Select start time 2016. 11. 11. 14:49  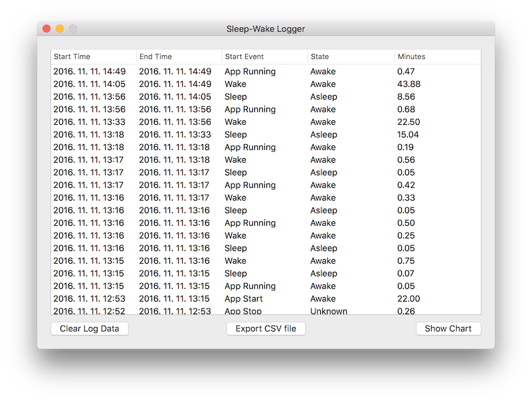tap(89, 71)
